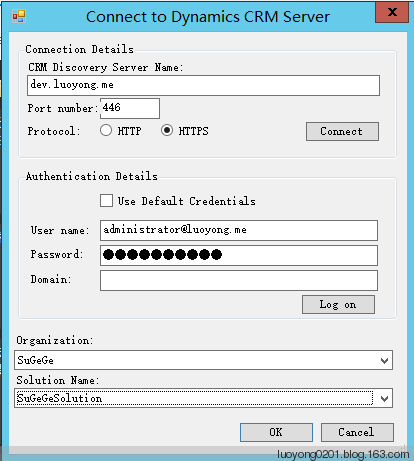The height and width of the screenshot is (461, 414).
Task: Click the empty Domain field
Action: point(239,280)
